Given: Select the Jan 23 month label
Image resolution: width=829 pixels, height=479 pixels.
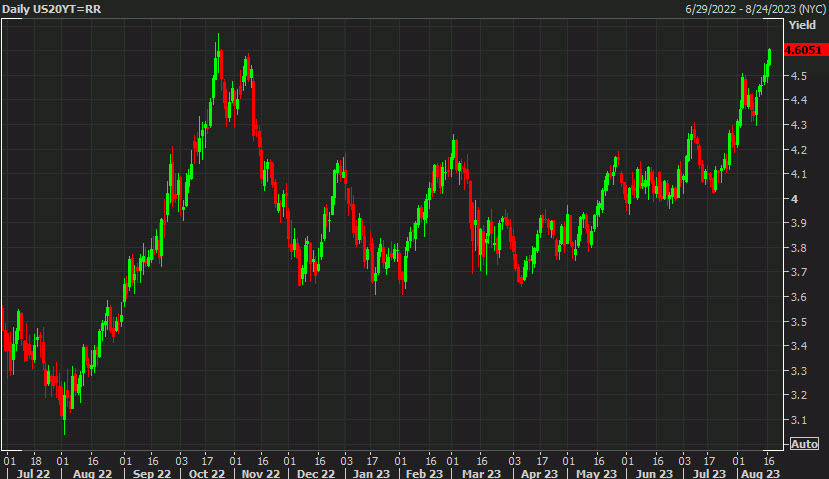Looking at the screenshot, I should click(371, 473).
